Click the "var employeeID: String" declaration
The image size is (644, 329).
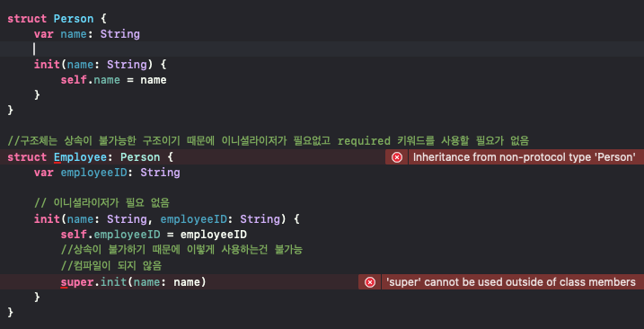(x=107, y=173)
